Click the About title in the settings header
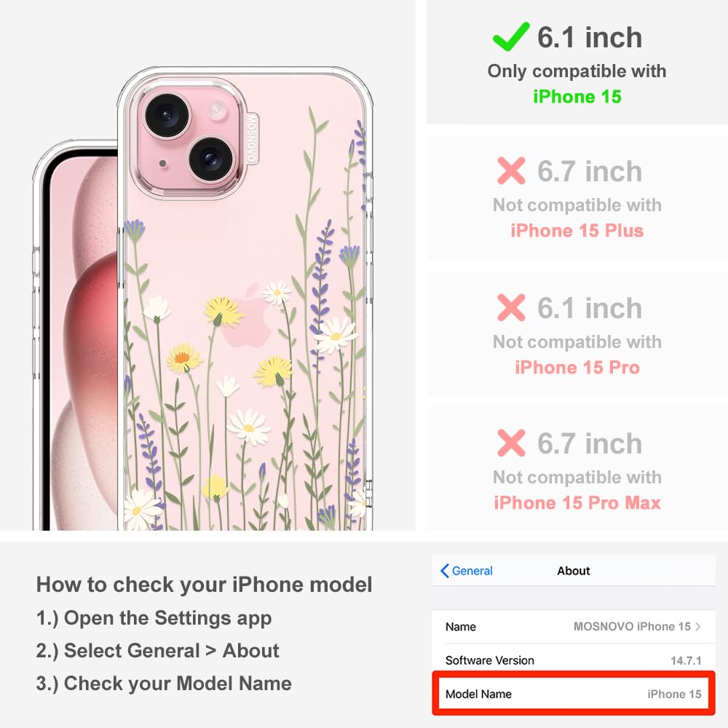 click(x=574, y=571)
